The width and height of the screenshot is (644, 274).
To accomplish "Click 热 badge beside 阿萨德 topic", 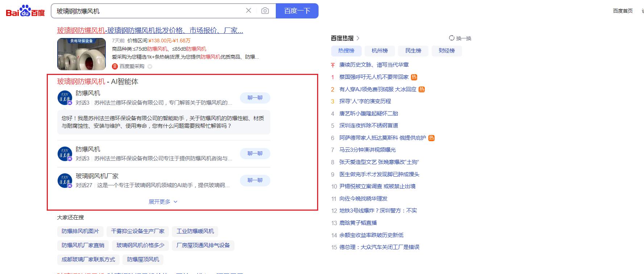I will pyautogui.click(x=431, y=138).
